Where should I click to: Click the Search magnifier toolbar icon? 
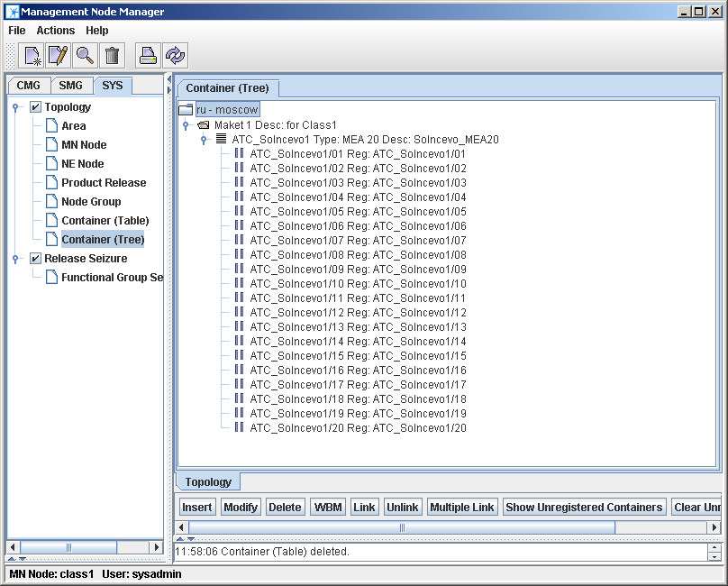(86, 56)
